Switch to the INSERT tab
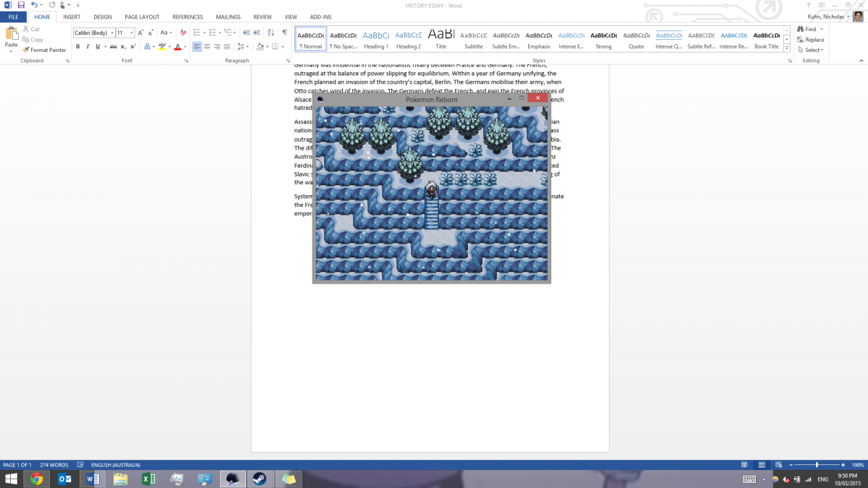 coord(72,17)
